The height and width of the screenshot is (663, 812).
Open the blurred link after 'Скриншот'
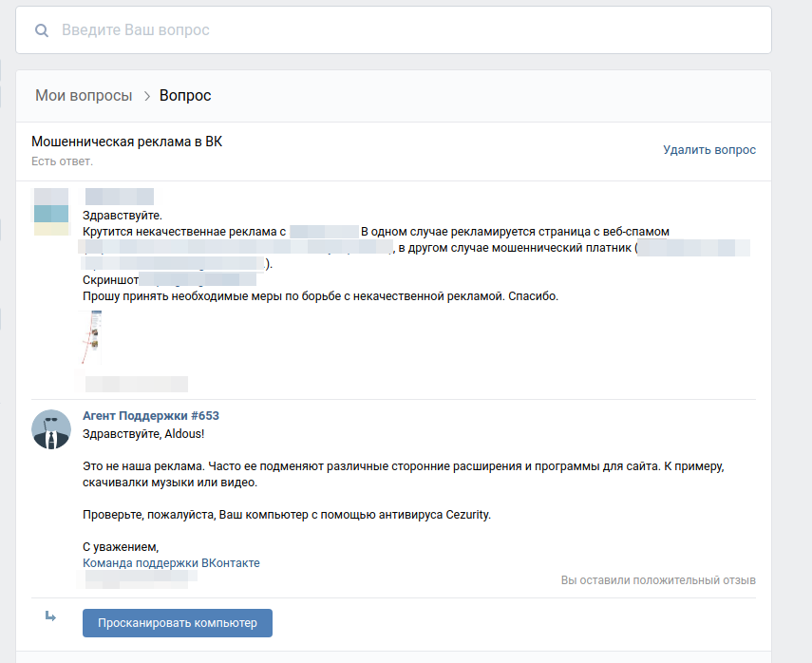click(198, 279)
